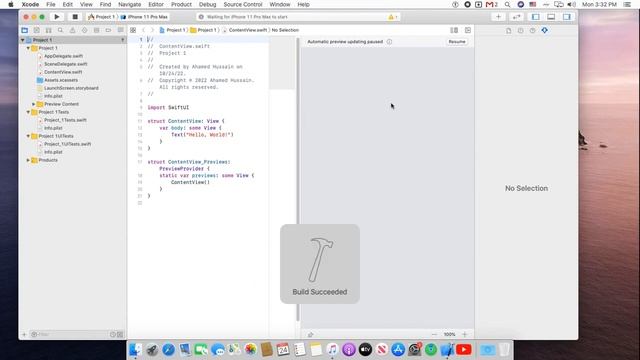Open the related items grid menu
The image size is (640, 360).
click(x=133, y=30)
